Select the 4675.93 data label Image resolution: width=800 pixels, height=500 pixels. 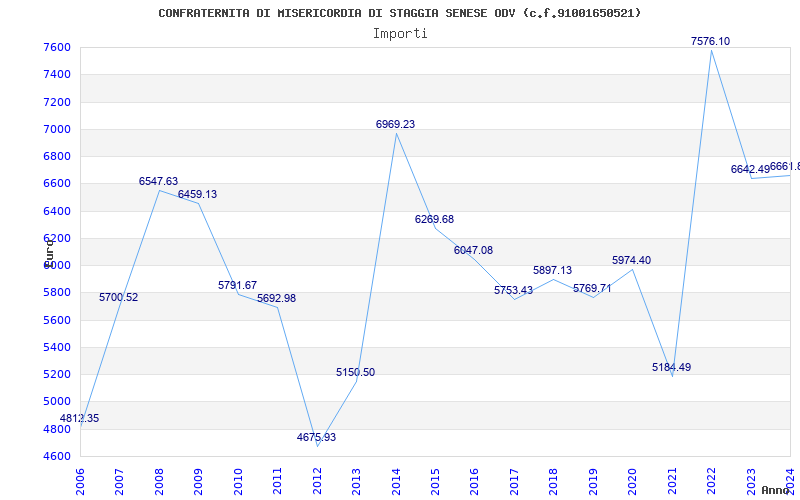(x=316, y=437)
